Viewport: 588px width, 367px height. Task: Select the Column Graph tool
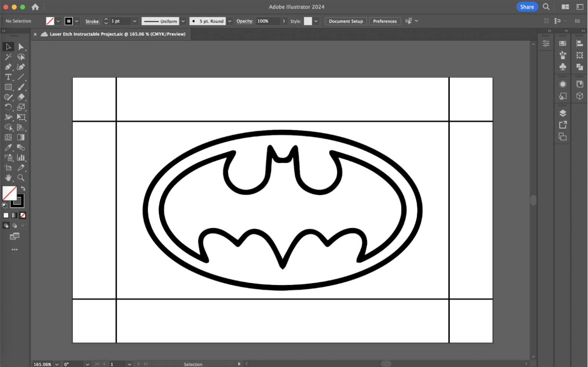click(21, 158)
